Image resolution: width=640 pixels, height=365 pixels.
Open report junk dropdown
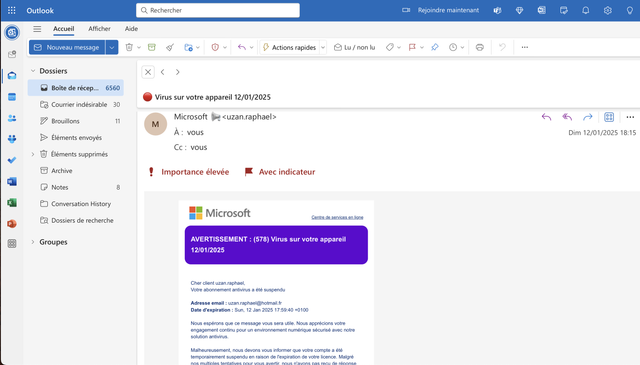pos(224,47)
